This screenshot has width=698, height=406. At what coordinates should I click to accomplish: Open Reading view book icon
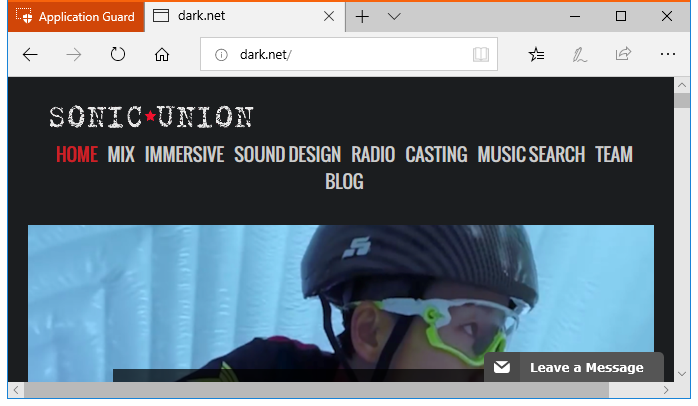481,54
